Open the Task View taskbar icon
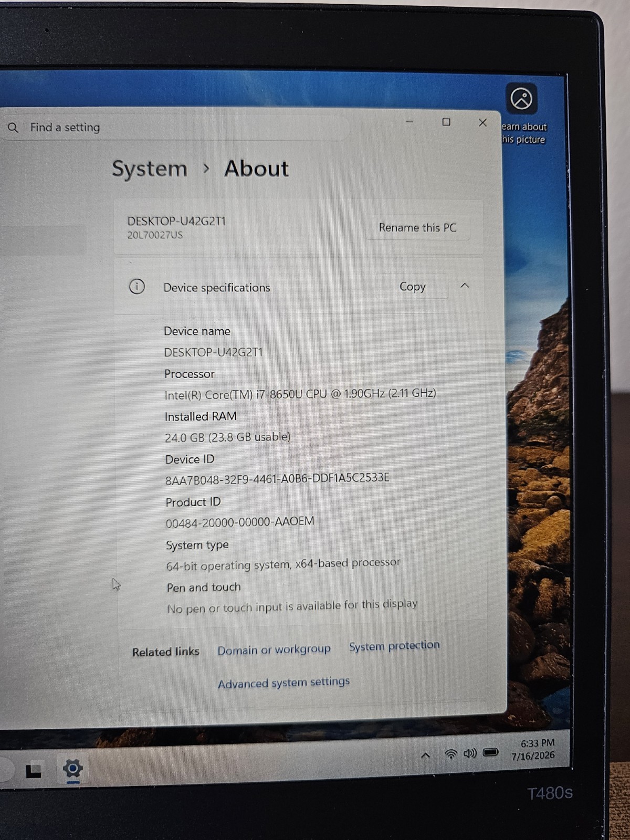 pyautogui.click(x=34, y=771)
